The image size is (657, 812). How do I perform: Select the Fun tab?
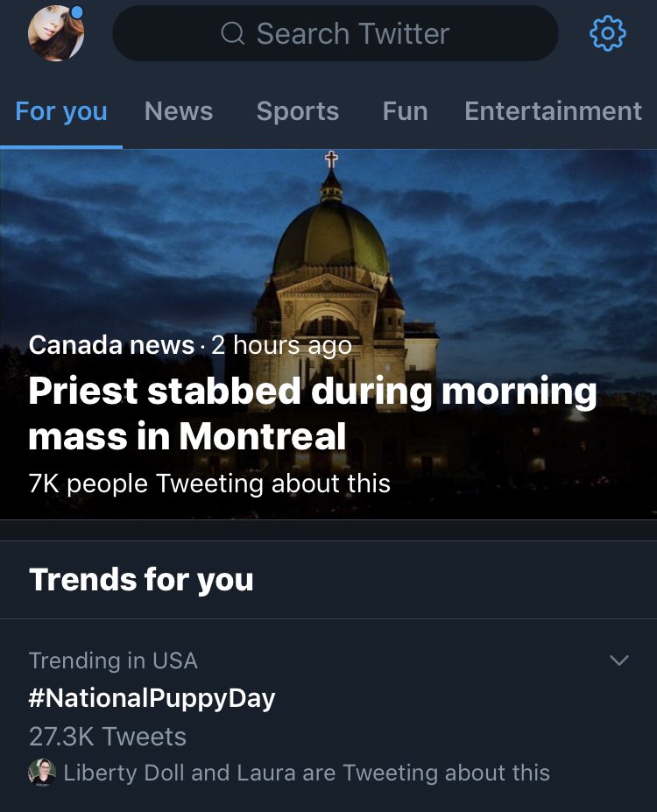405,111
